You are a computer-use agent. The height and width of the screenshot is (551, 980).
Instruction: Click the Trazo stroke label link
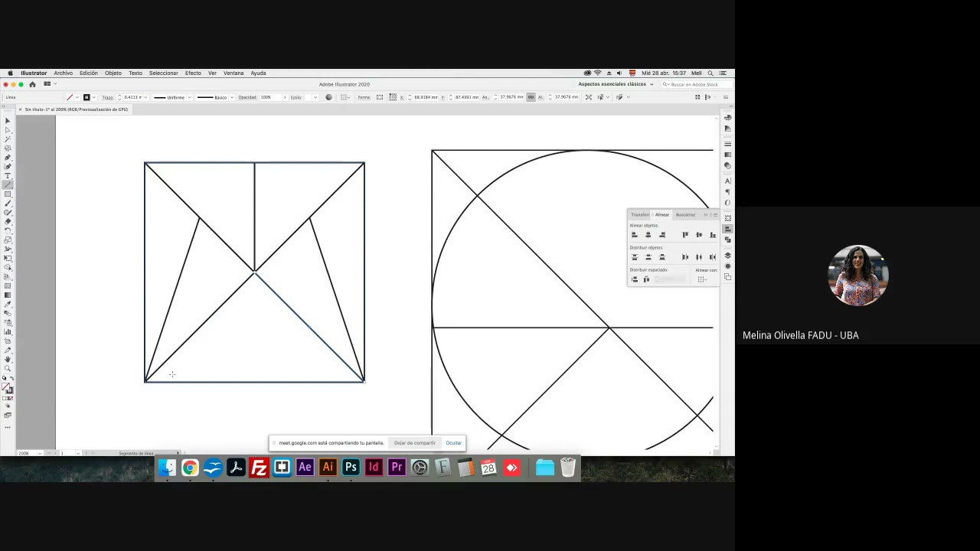[x=108, y=97]
